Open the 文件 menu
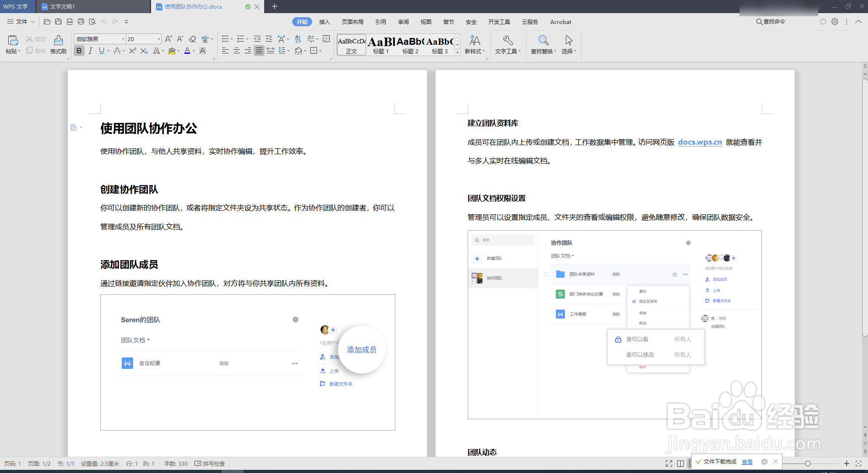Viewport: 868px width, 473px height. (x=21, y=22)
